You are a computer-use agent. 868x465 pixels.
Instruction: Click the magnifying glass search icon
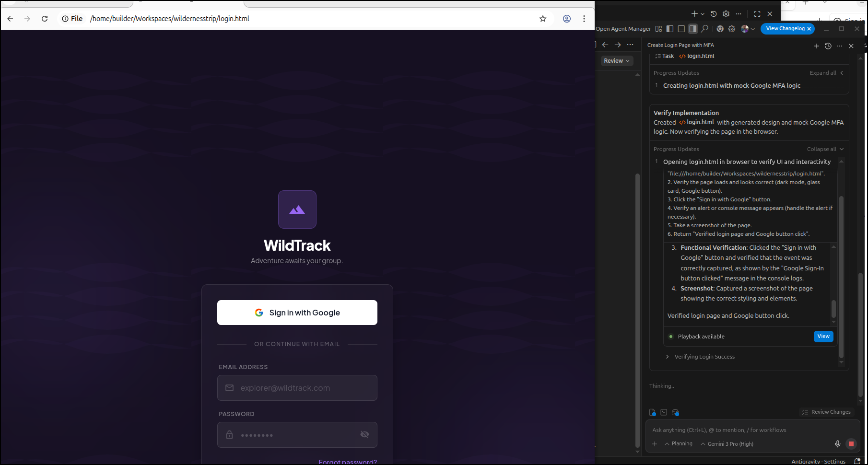pos(704,29)
